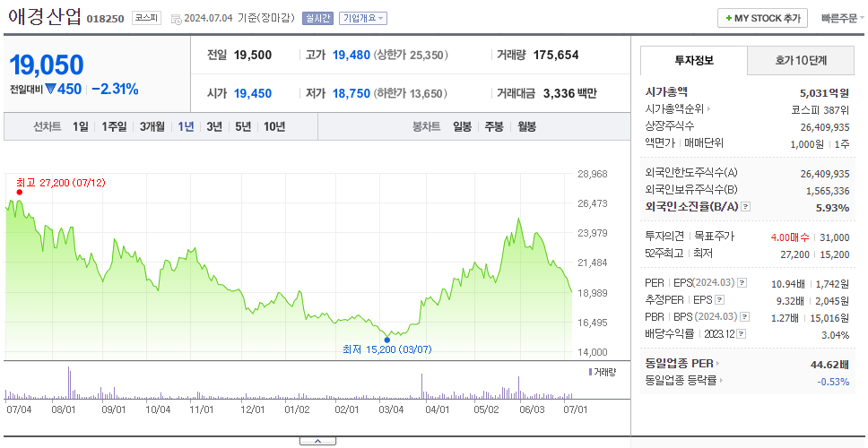The height and width of the screenshot is (448, 868).
Task: Click the MY STOCK 추가 button
Action: 762,18
